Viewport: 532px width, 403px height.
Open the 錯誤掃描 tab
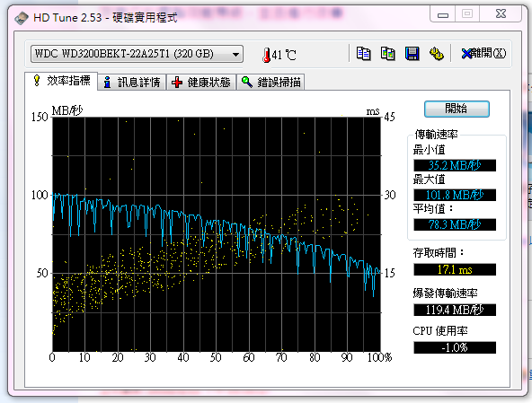270,83
